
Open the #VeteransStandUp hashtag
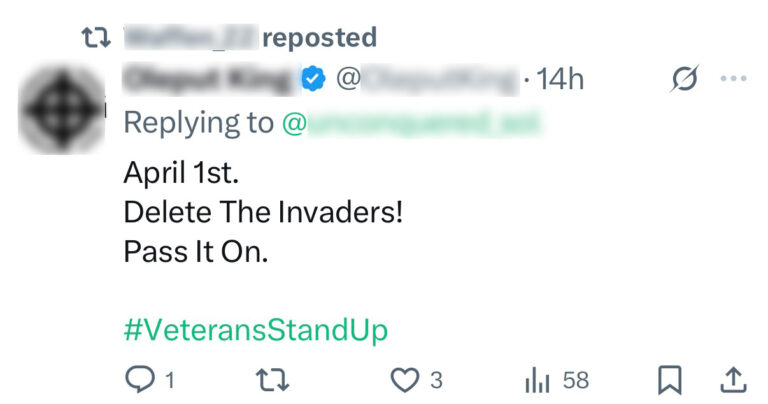pyautogui.click(x=255, y=330)
